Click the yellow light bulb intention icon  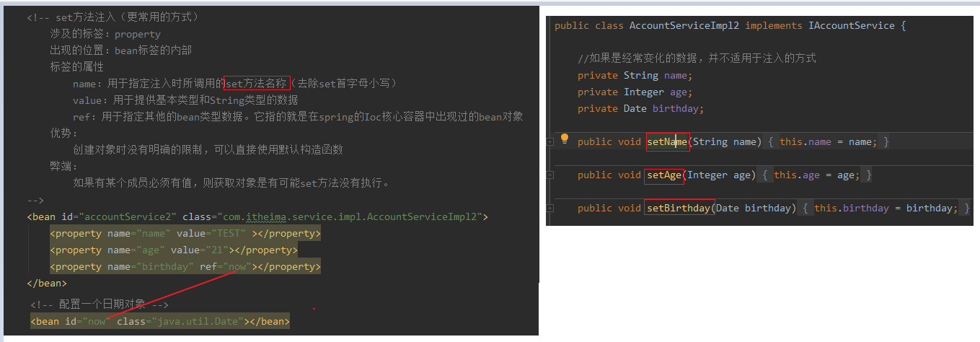(x=565, y=139)
